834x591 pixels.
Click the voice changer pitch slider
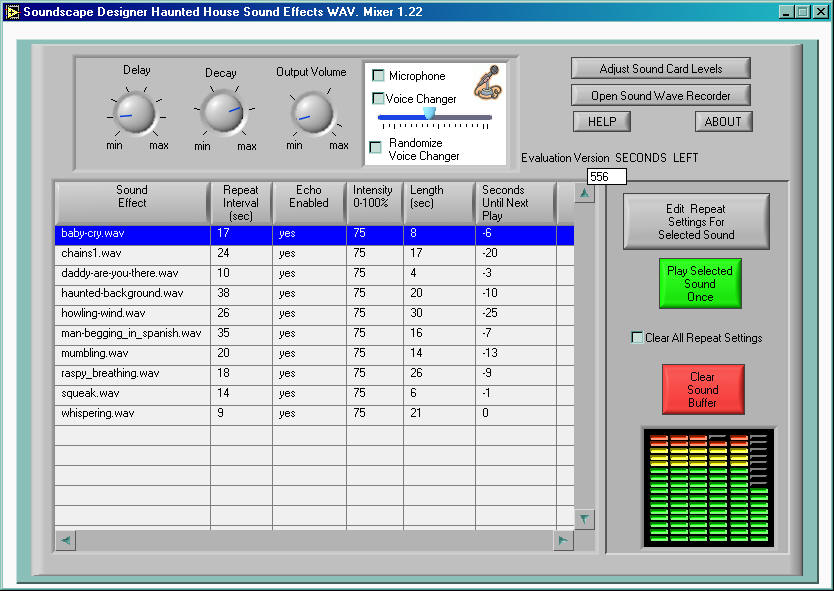click(429, 116)
